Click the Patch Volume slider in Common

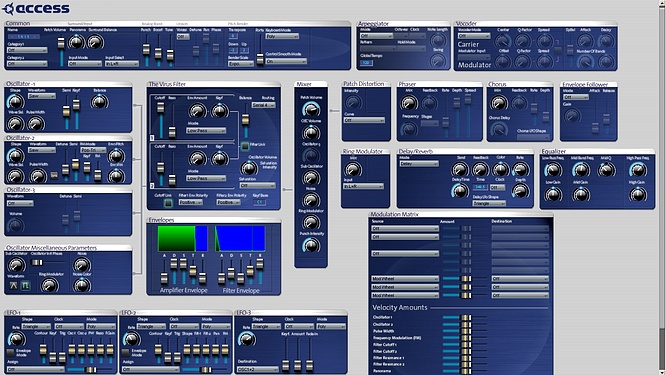pyautogui.click(x=61, y=50)
